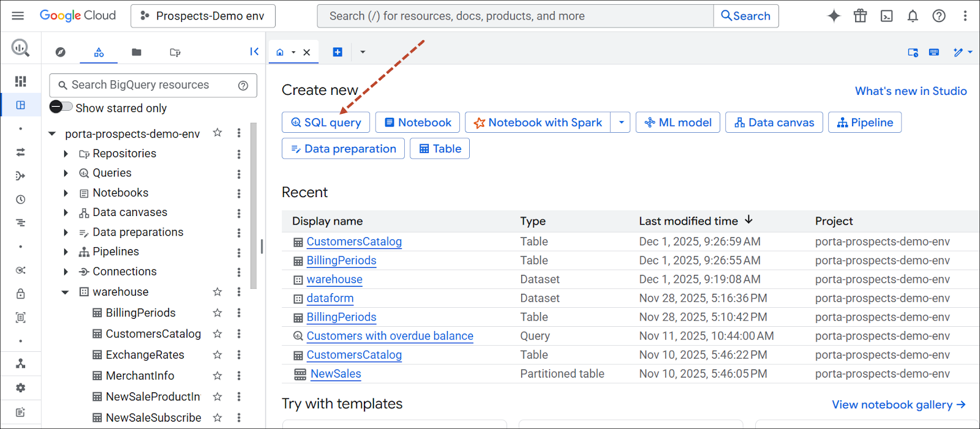
Task: Expand the Repositories node
Action: click(66, 154)
